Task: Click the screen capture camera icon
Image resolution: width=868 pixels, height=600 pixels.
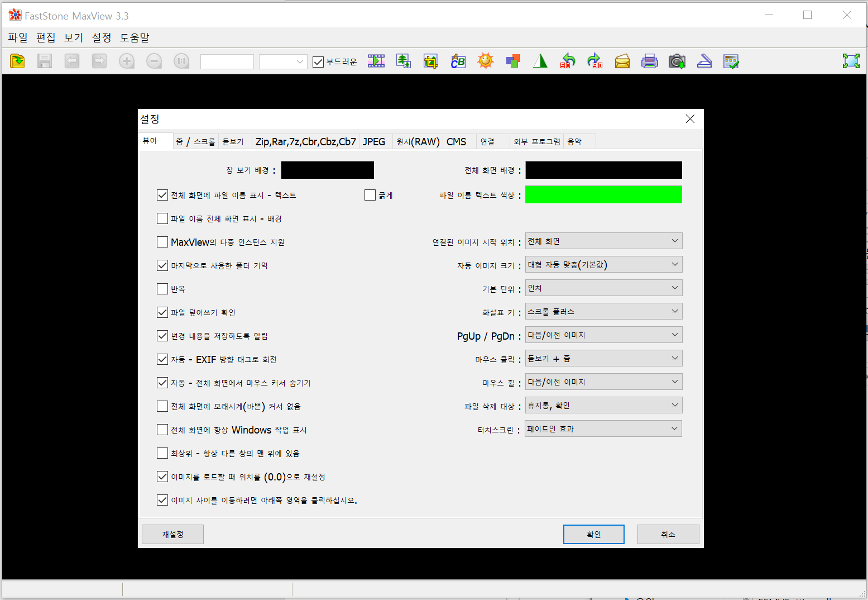Action: 677,61
